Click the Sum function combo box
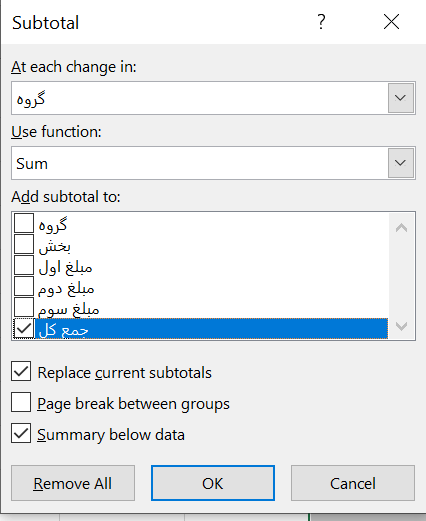Viewport: 426px width, 521px height. tap(213, 163)
